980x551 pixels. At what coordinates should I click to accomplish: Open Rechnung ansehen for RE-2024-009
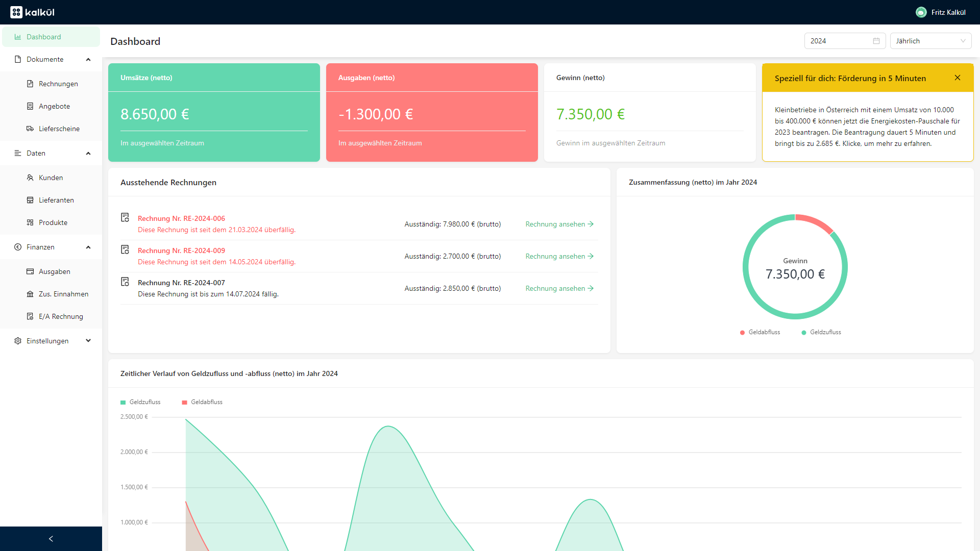[x=559, y=256]
